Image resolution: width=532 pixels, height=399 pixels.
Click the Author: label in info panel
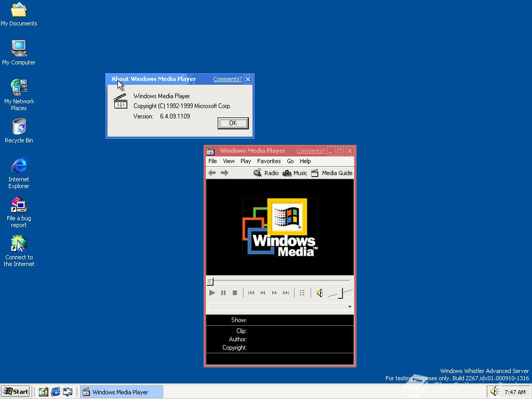pyautogui.click(x=237, y=339)
